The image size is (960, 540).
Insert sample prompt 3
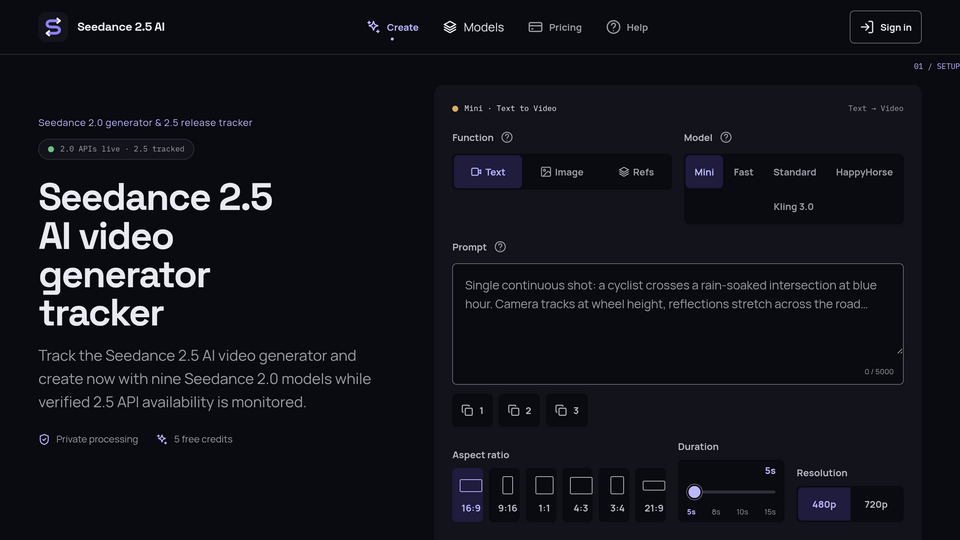click(567, 410)
